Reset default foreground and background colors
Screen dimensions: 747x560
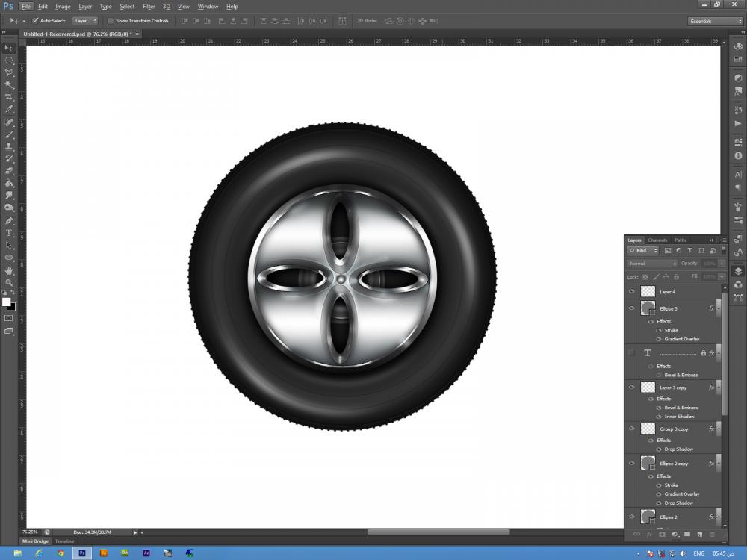click(4, 293)
